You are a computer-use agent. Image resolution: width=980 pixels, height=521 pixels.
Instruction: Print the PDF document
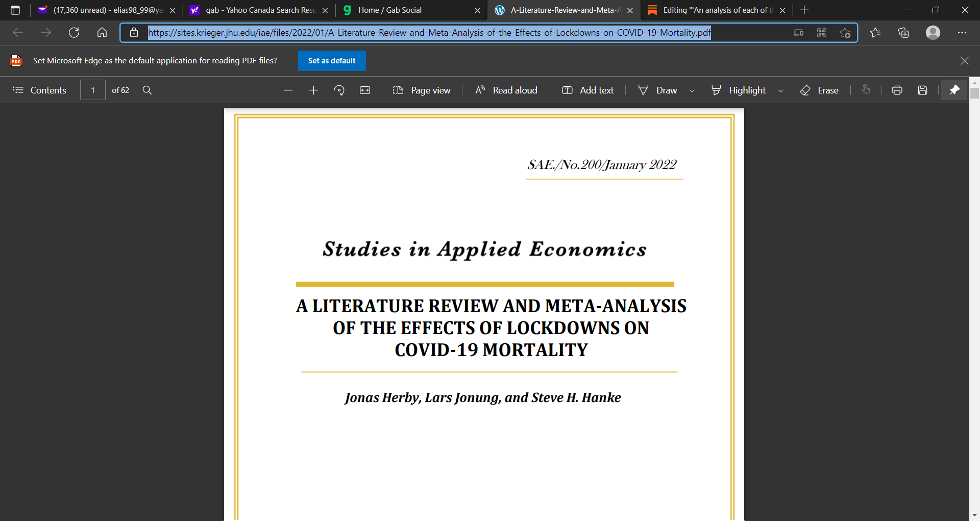pos(897,90)
